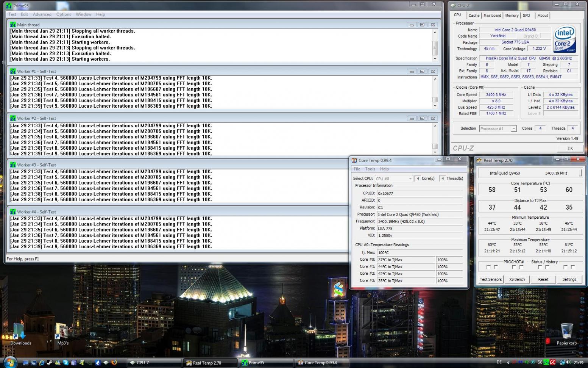Click Show Desktop quick launch icon
This screenshot has height=368, width=588.
25,363
